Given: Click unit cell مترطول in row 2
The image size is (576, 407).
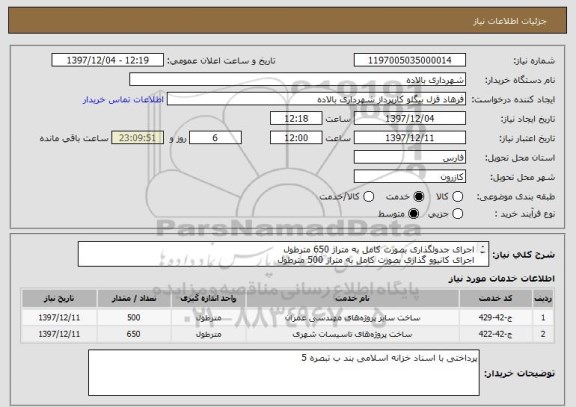Looking at the screenshot, I should (x=208, y=334).
